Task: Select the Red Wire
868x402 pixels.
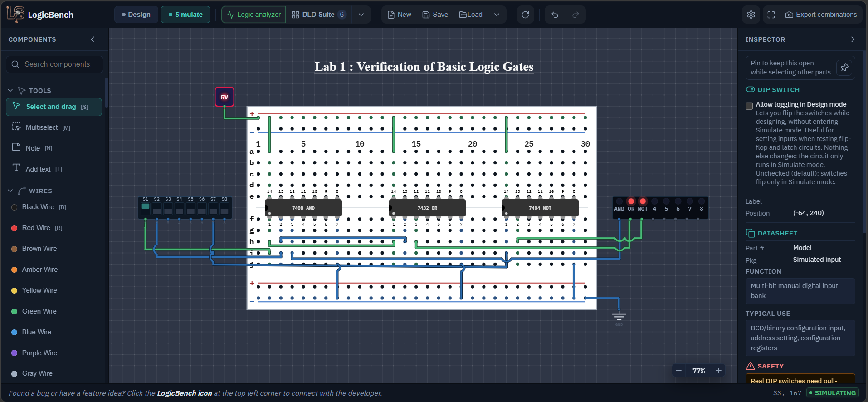Action: [x=54, y=228]
